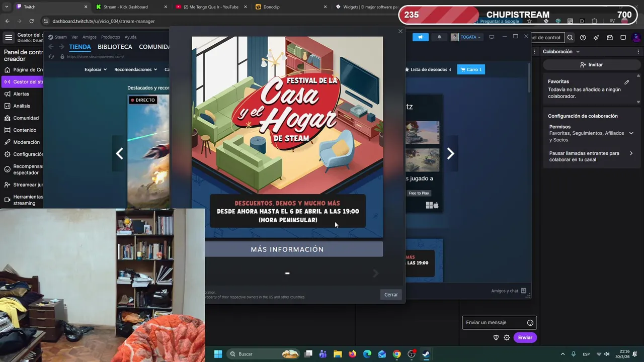Open Google Chrome from the taskbar
This screenshot has height=362, width=644.
[x=397, y=354]
